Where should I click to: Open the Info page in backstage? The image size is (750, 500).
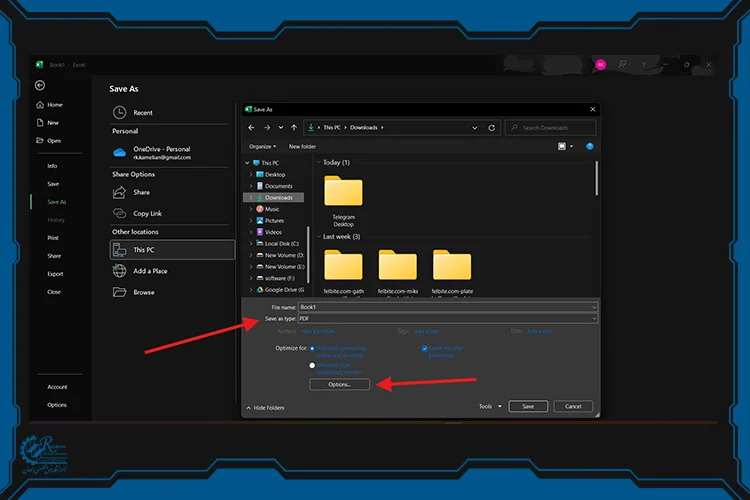(x=52, y=166)
